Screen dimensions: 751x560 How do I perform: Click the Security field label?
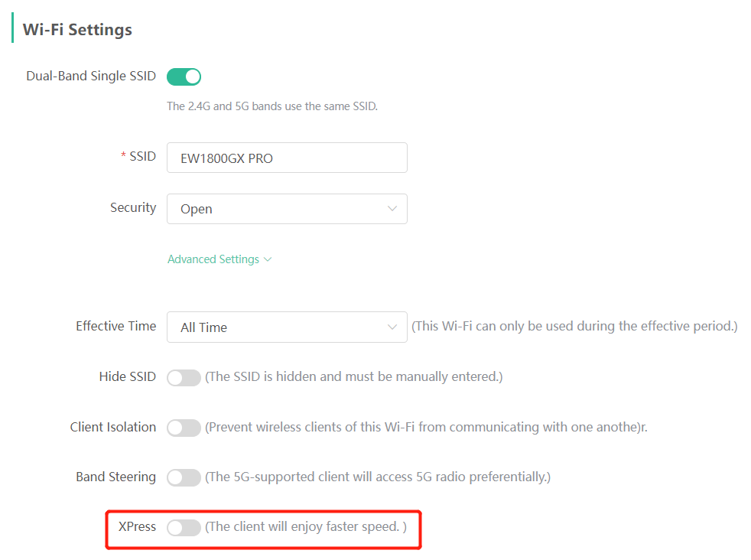coord(133,208)
